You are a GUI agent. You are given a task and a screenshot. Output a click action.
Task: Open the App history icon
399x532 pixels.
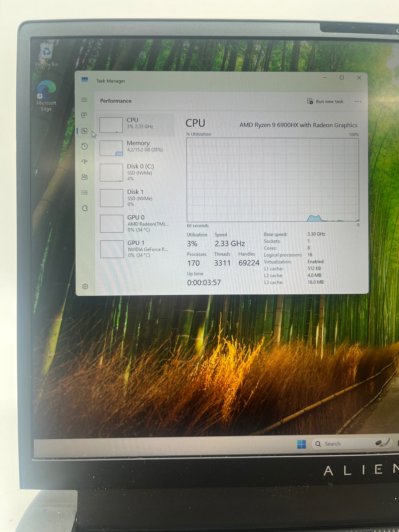[84, 146]
